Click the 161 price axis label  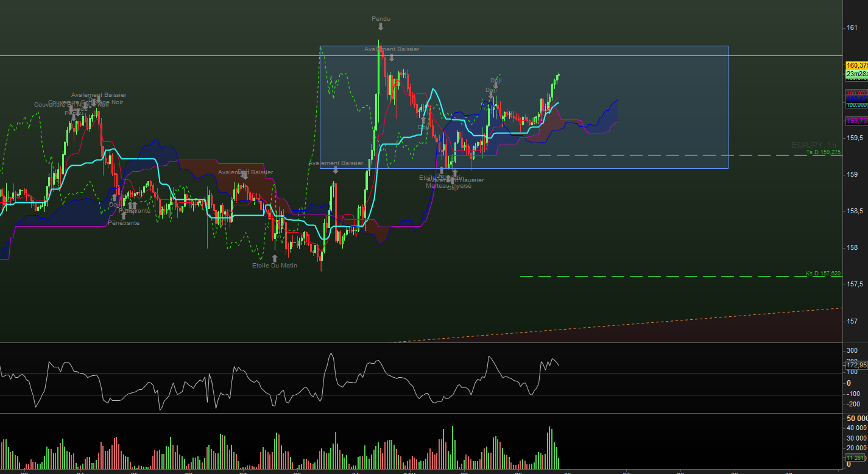coord(851,27)
